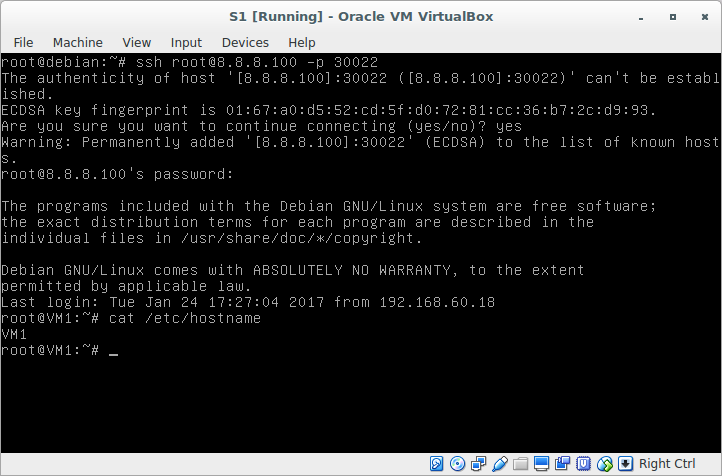This screenshot has width=722, height=476.
Task: Click the window title 'S1 [Running] - Oracle VM VirtualBox'
Action: pos(361,17)
